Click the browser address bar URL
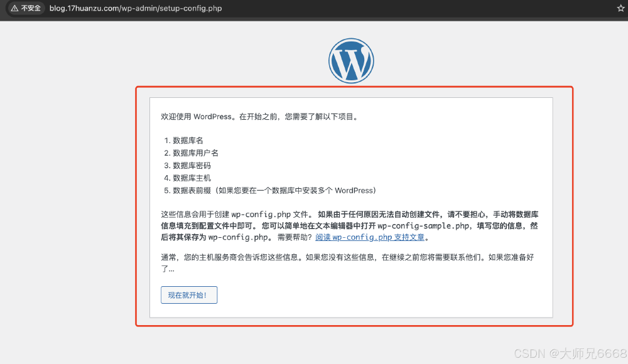Image resolution: width=628 pixels, height=364 pixels. tap(136, 8)
